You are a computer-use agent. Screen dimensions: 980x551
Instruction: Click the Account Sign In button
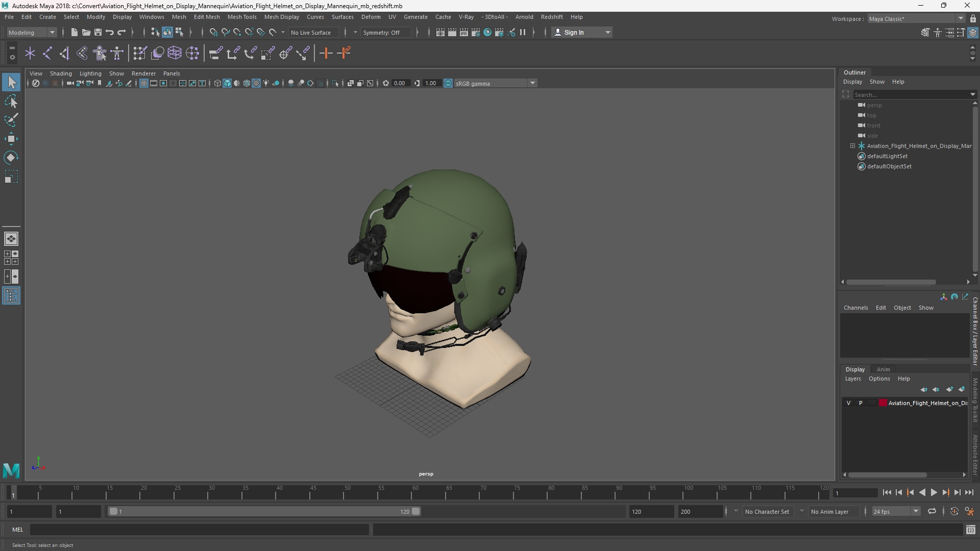coord(582,32)
